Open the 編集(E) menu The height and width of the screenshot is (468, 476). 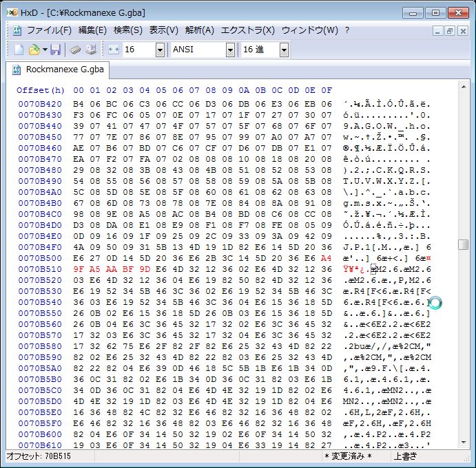92,30
